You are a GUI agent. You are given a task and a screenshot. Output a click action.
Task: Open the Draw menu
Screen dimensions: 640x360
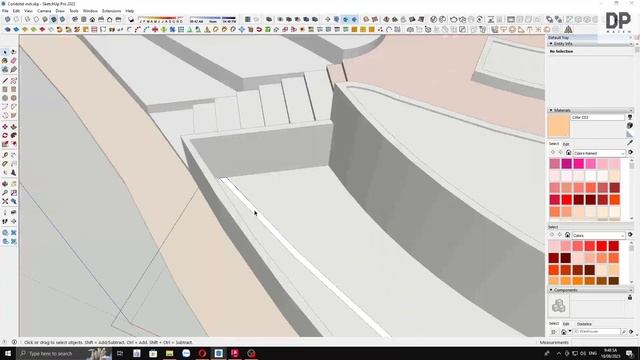click(60, 11)
